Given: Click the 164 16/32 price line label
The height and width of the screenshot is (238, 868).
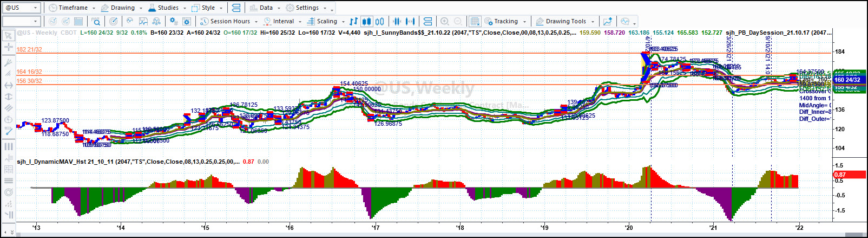Looking at the screenshot, I should 29,72.
